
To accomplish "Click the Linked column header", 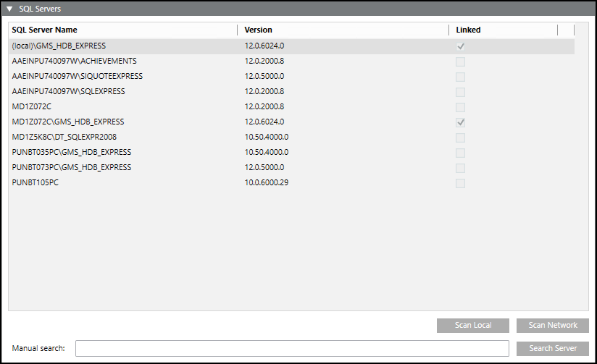I will [468, 30].
